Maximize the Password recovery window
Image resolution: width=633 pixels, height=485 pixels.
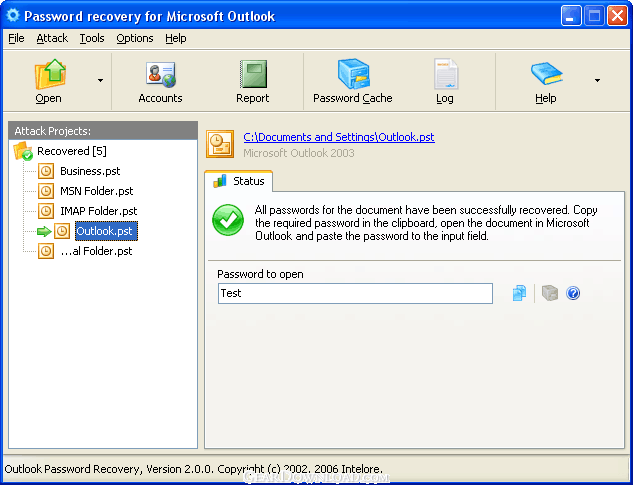click(x=594, y=16)
